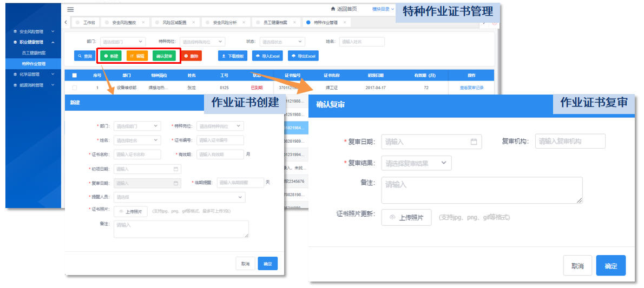Select 特种作业管理 in the sidebar
Screen dimensions: 644x288
pos(34,64)
